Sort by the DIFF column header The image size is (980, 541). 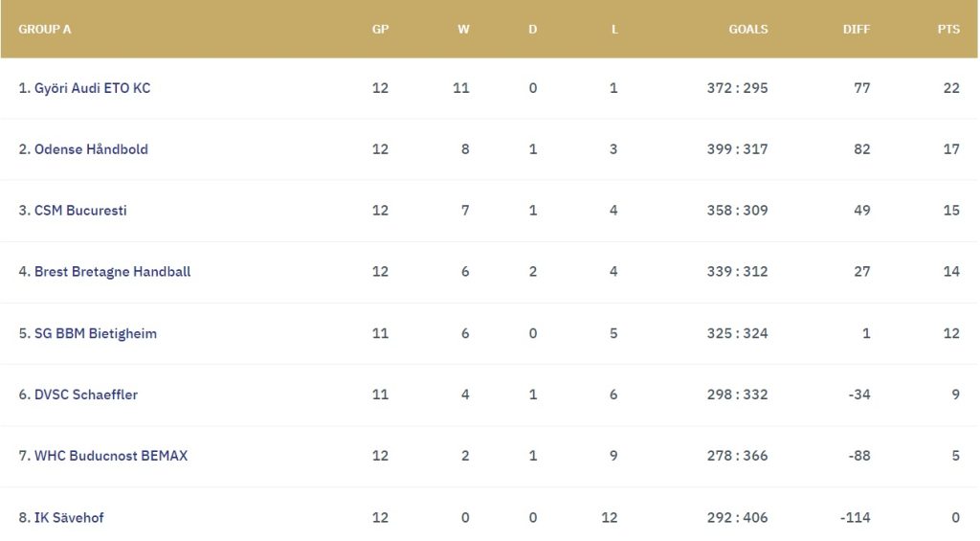857,29
